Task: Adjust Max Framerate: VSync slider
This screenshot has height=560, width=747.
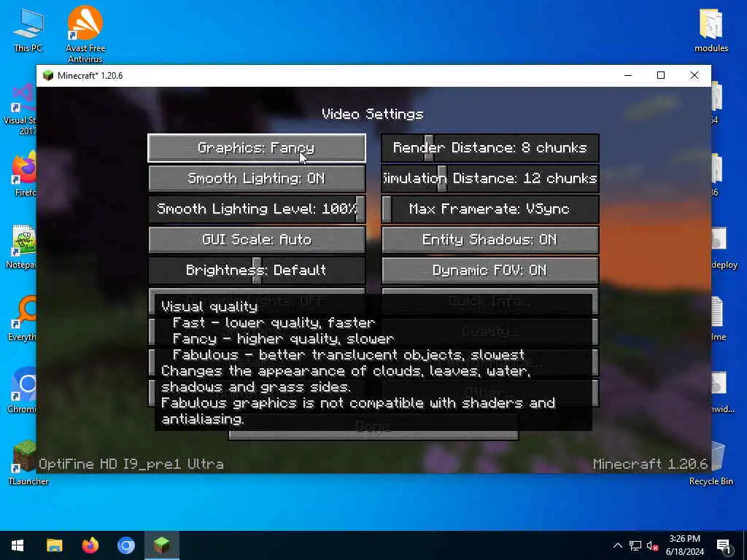Action: (x=490, y=209)
